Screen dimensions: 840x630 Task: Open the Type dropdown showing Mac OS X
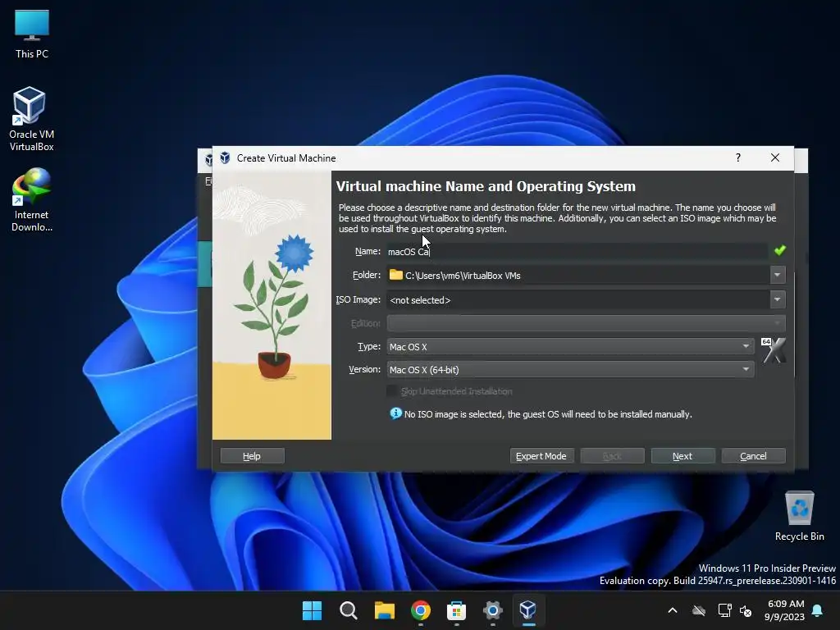coord(570,347)
